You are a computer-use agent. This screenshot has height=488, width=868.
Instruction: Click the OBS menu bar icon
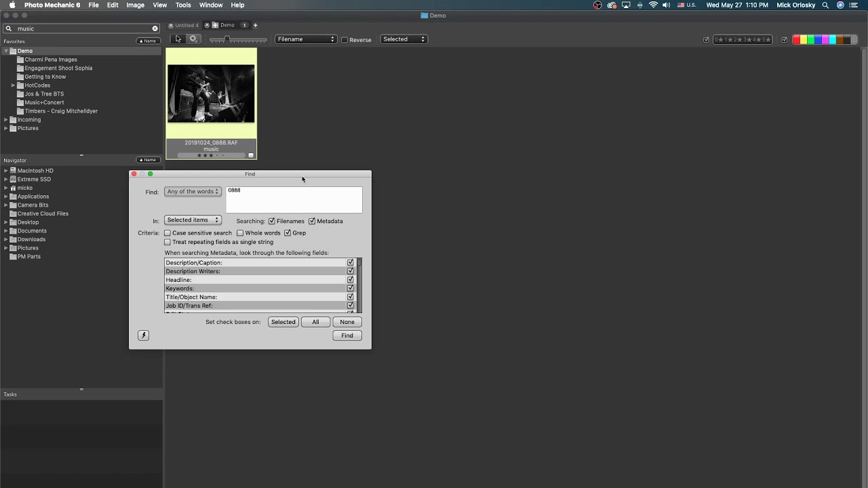tap(597, 5)
